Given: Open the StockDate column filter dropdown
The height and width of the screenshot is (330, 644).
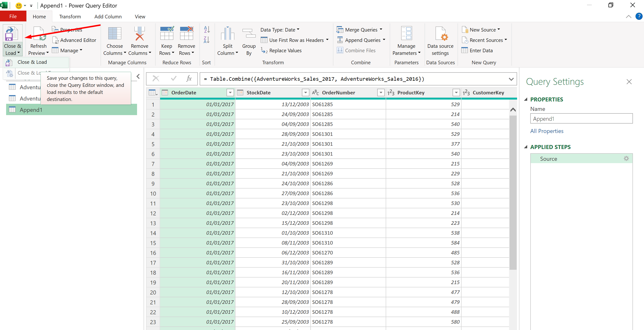Looking at the screenshot, I should (x=305, y=93).
